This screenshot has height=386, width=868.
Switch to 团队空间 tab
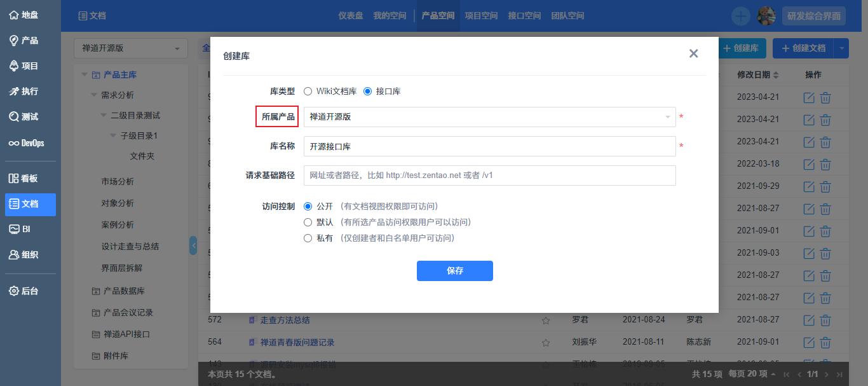tap(567, 16)
